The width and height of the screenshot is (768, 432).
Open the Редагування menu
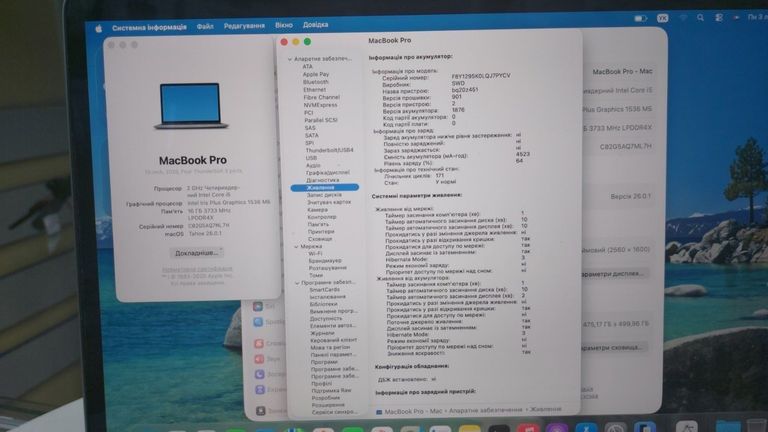[244, 25]
